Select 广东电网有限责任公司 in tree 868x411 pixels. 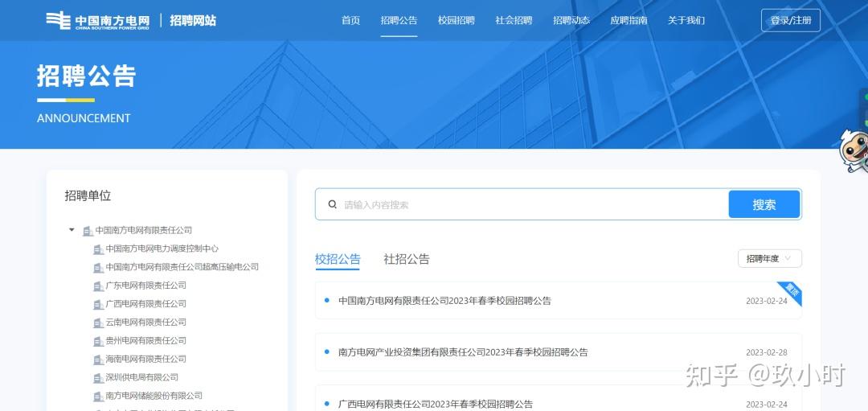tap(146, 286)
